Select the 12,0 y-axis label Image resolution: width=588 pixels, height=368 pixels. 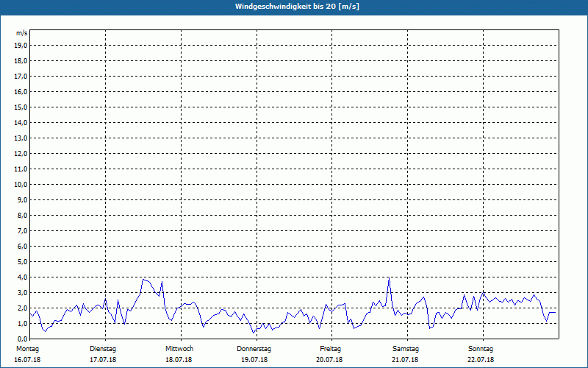click(21, 153)
